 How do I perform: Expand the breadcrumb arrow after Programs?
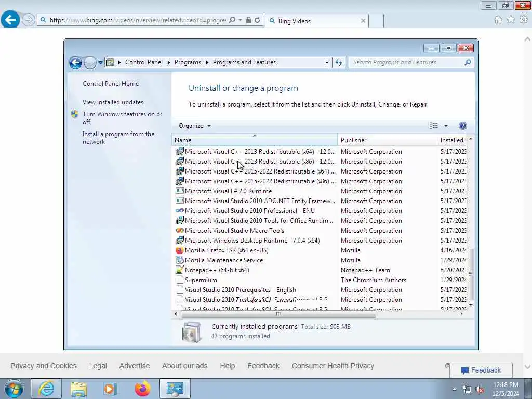tap(207, 62)
